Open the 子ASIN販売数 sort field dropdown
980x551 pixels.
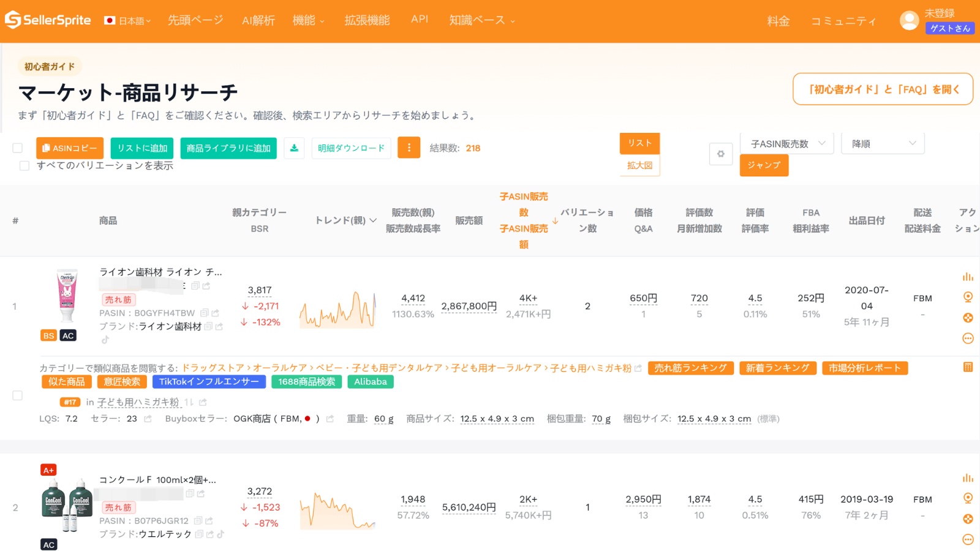pos(787,144)
